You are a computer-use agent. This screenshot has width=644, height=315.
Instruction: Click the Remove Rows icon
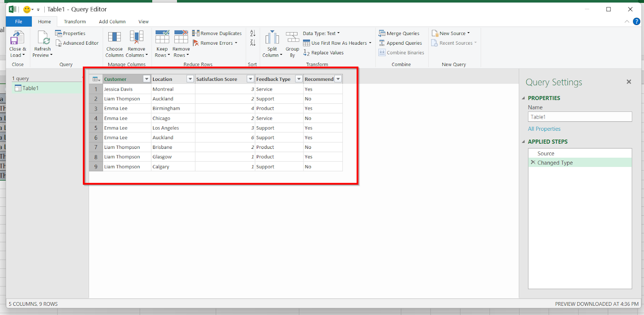pos(181,37)
